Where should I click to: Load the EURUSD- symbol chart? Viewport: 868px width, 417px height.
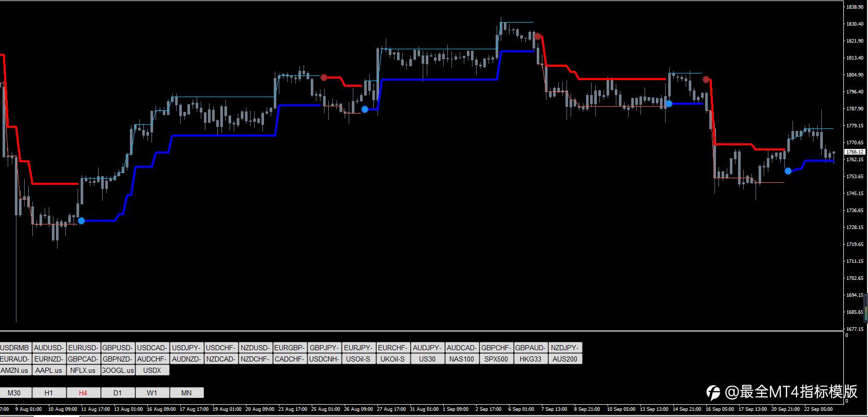pyautogui.click(x=83, y=348)
